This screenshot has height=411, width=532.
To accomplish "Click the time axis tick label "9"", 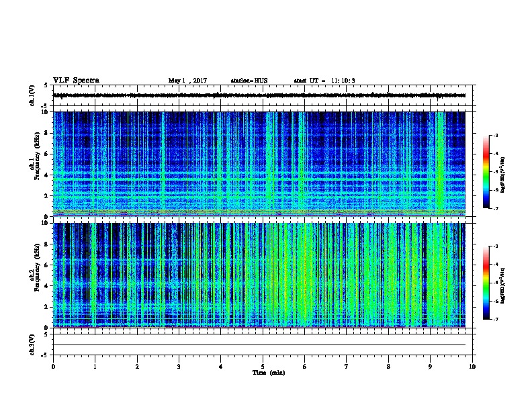I will (430, 367).
